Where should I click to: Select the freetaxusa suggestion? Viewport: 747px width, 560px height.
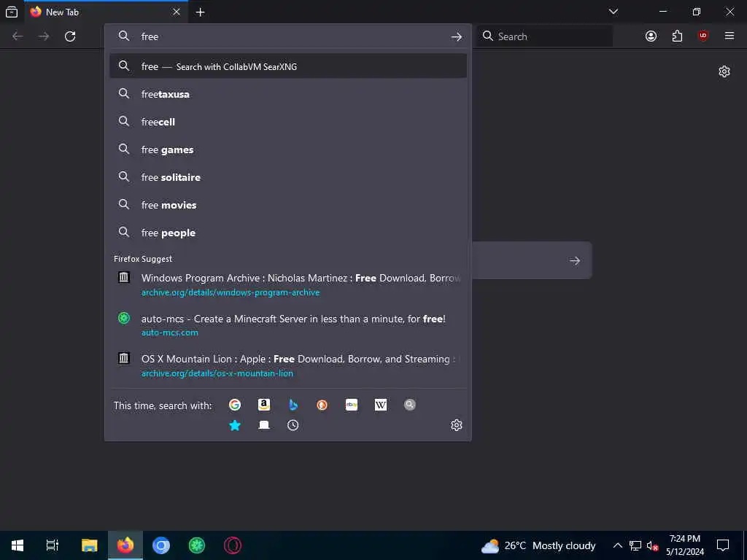(x=288, y=94)
